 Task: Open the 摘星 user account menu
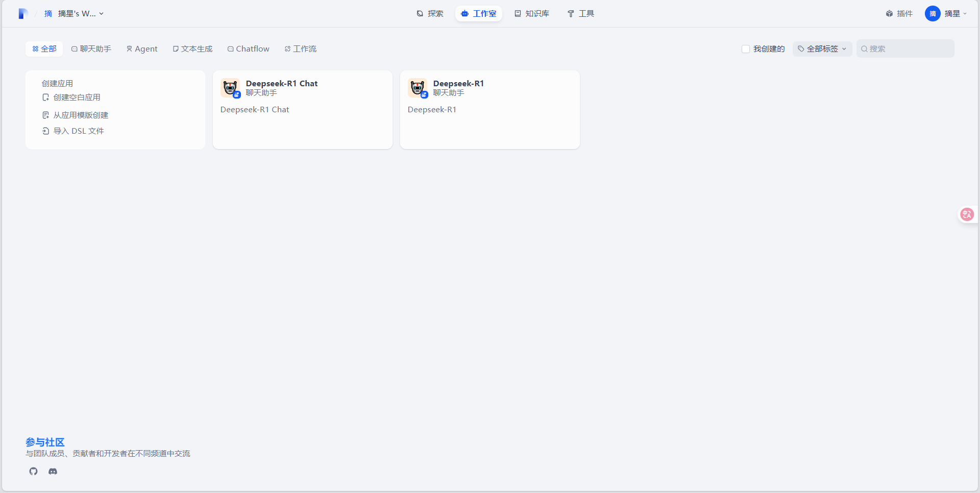[946, 14]
